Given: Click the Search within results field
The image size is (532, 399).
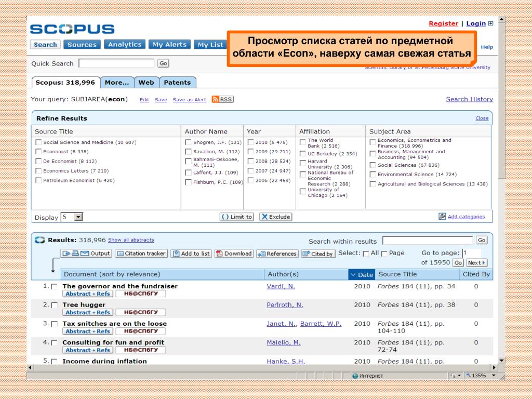Looking at the screenshot, I should pos(428,241).
